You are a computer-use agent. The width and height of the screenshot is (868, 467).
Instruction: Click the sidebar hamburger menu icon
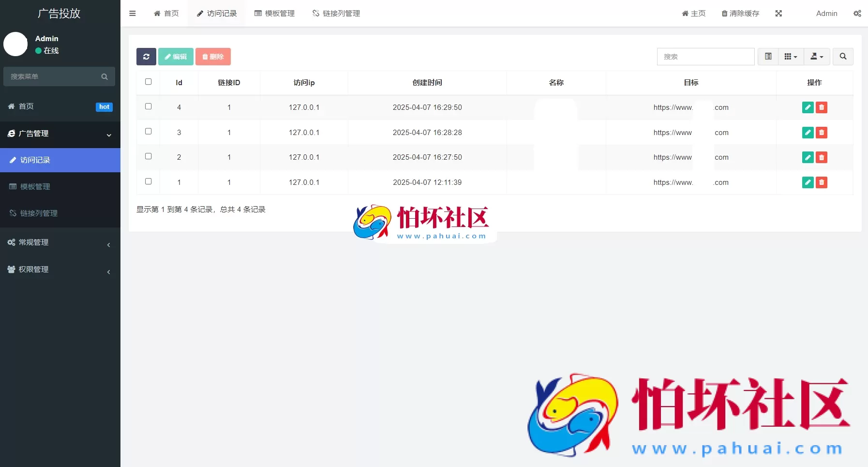tap(132, 14)
